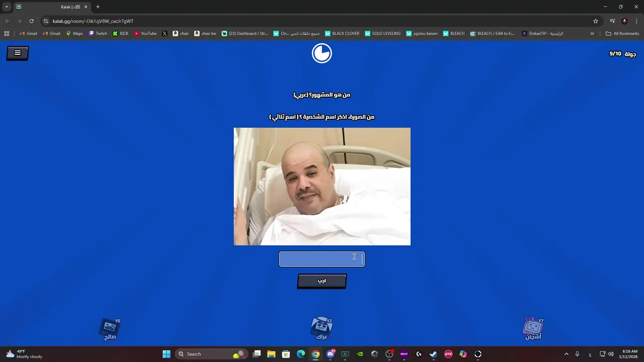644x362 pixels.
Task: Open the X (Twitter) bookmark icon
Action: (x=165, y=34)
